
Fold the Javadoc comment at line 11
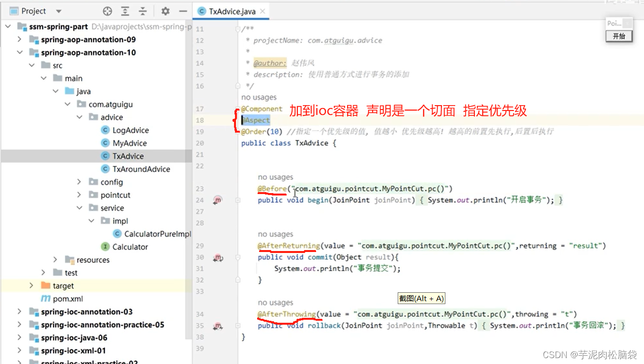[x=238, y=29]
